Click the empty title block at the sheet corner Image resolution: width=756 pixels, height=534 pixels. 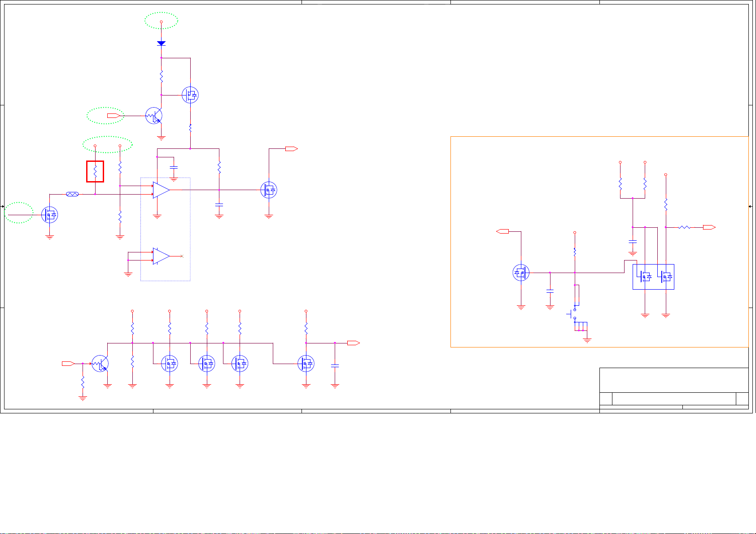click(674, 388)
